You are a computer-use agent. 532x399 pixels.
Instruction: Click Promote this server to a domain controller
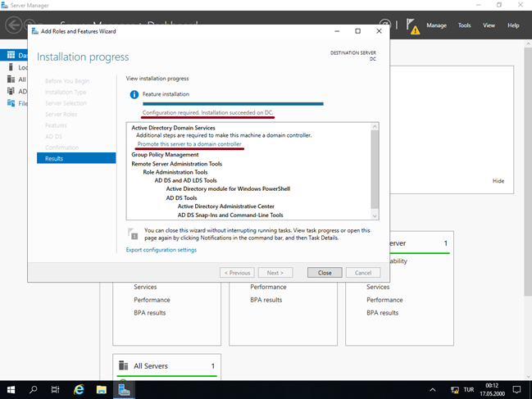point(189,144)
